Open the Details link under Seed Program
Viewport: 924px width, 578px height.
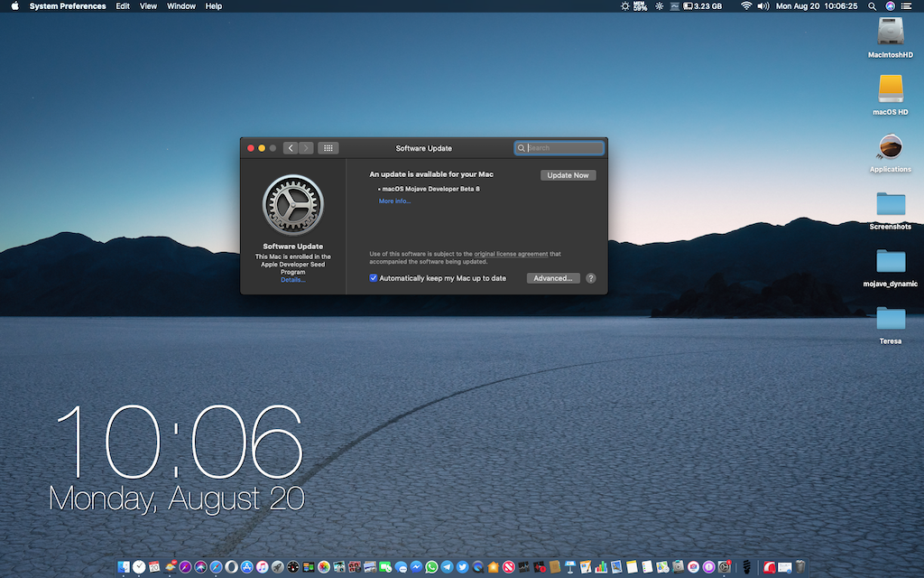coord(293,280)
